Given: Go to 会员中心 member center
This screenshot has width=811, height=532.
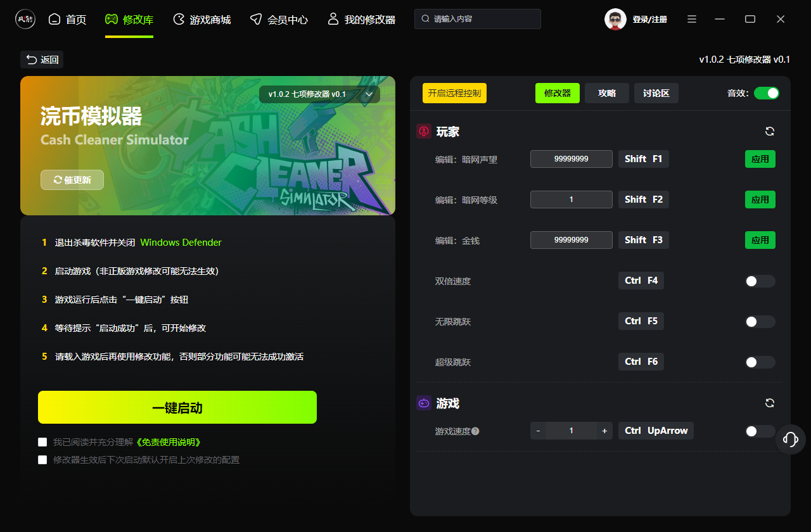Looking at the screenshot, I should tap(279, 20).
